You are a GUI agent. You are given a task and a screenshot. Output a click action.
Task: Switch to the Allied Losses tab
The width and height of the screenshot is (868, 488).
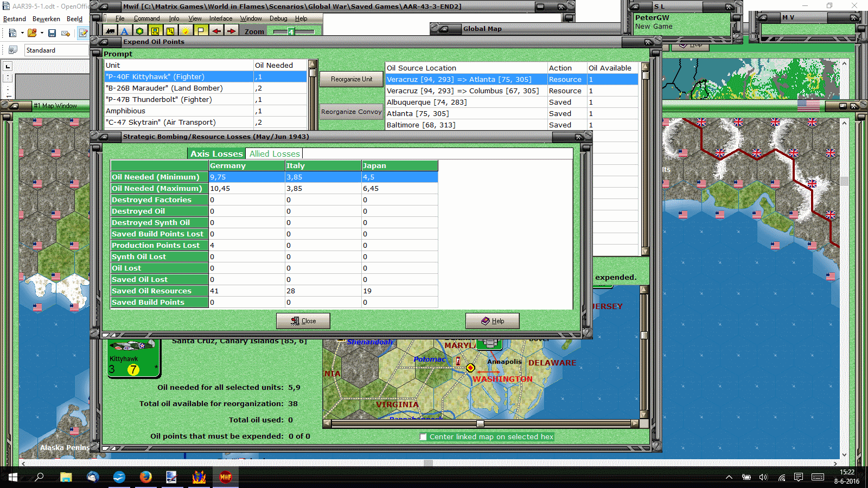pos(275,154)
